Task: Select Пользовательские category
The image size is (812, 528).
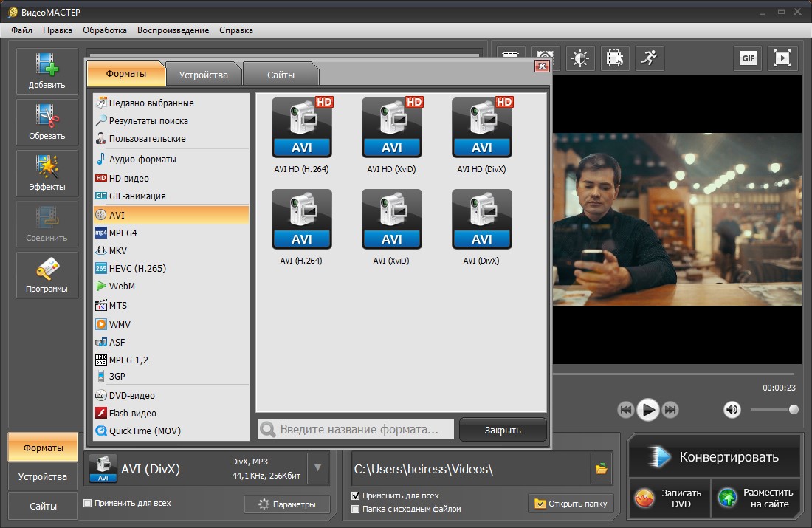Action: pos(171,138)
